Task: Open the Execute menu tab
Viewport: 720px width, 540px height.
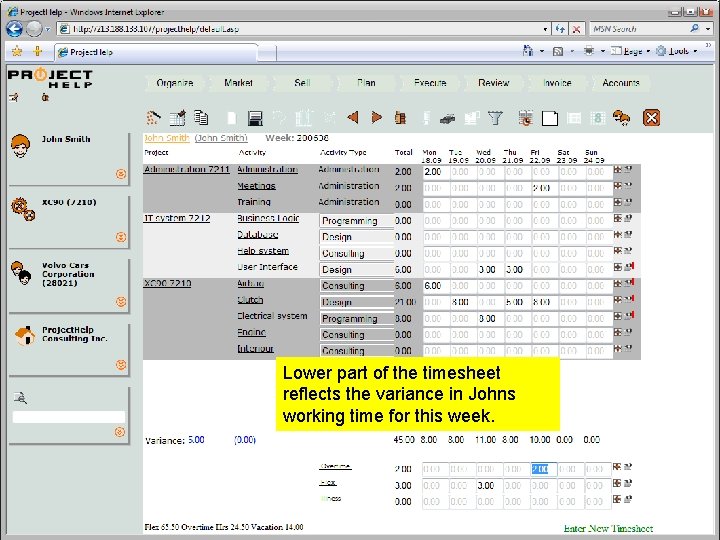Action: (x=430, y=83)
